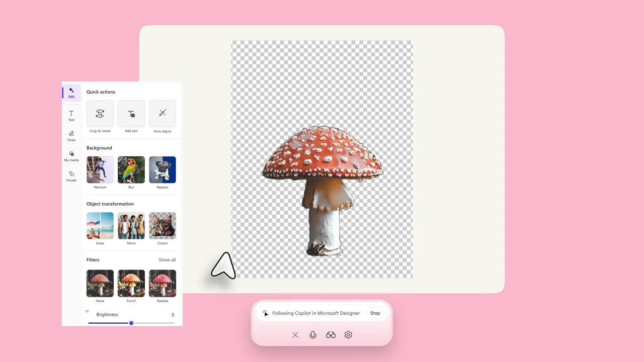Click the Add text quick action
This screenshot has height=362, width=644.
click(x=131, y=114)
